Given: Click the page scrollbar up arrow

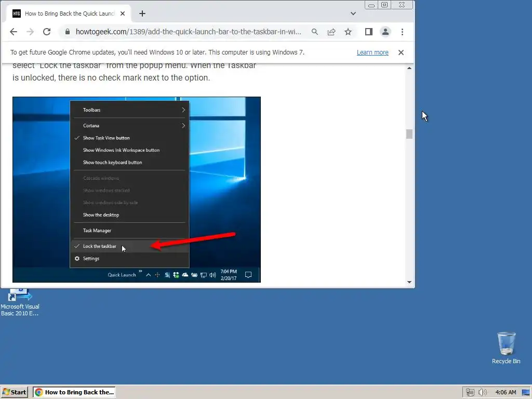Looking at the screenshot, I should (x=409, y=68).
